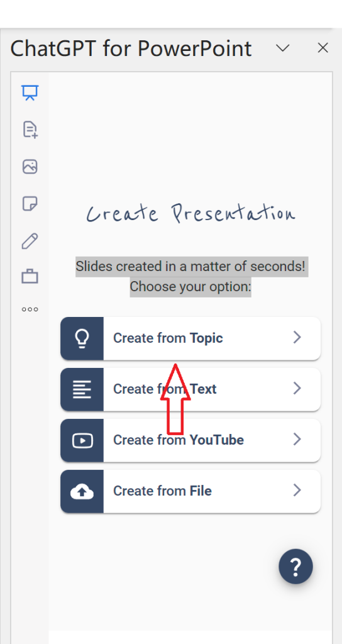This screenshot has width=342, height=644.
Task: Select Create from File label
Action: click(x=163, y=491)
